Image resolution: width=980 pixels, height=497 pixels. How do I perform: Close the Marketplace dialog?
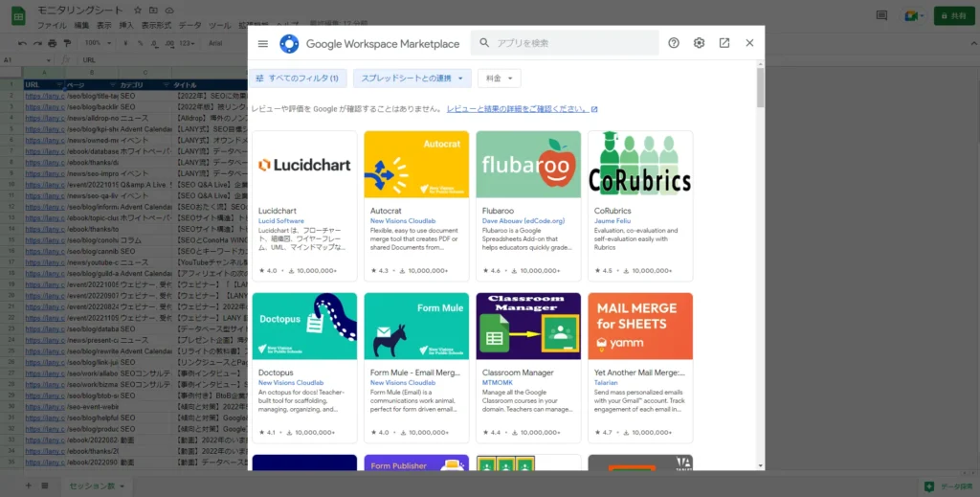click(749, 43)
